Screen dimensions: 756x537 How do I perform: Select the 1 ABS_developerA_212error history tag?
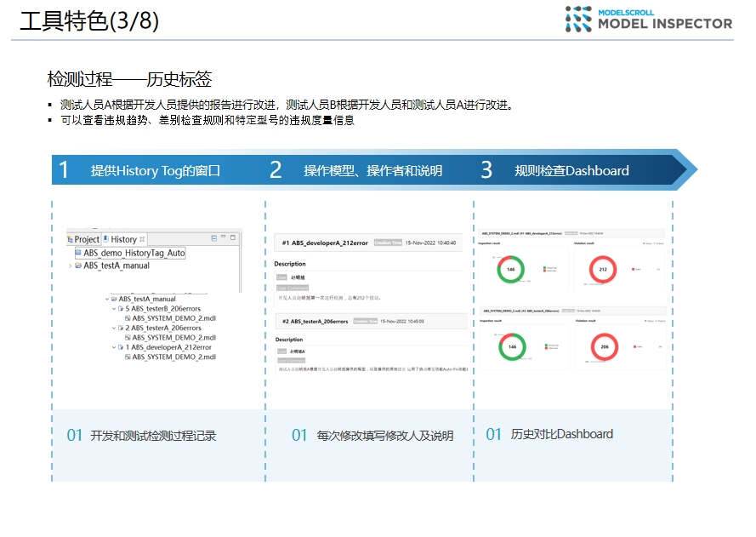coord(168,347)
